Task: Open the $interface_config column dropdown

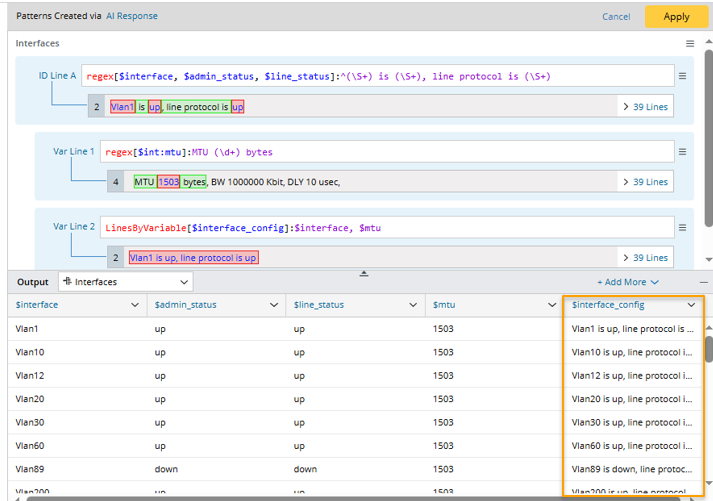Action: [691, 305]
